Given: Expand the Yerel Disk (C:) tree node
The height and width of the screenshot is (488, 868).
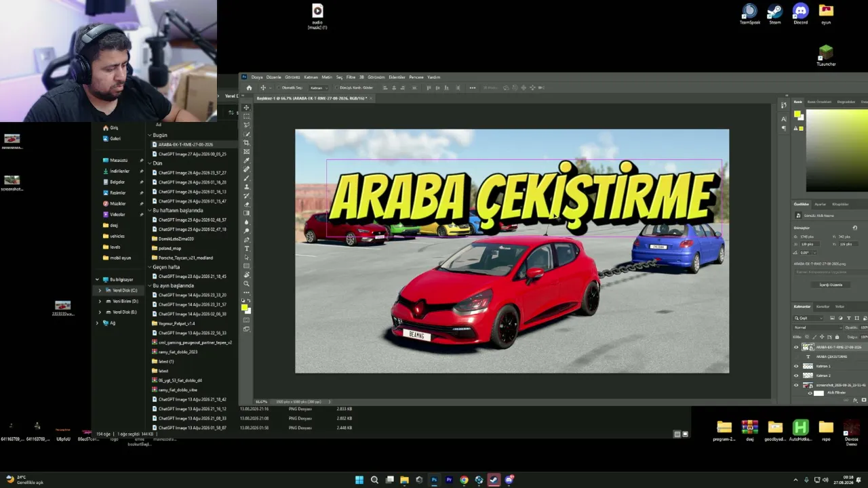Looking at the screenshot, I should click(x=100, y=290).
